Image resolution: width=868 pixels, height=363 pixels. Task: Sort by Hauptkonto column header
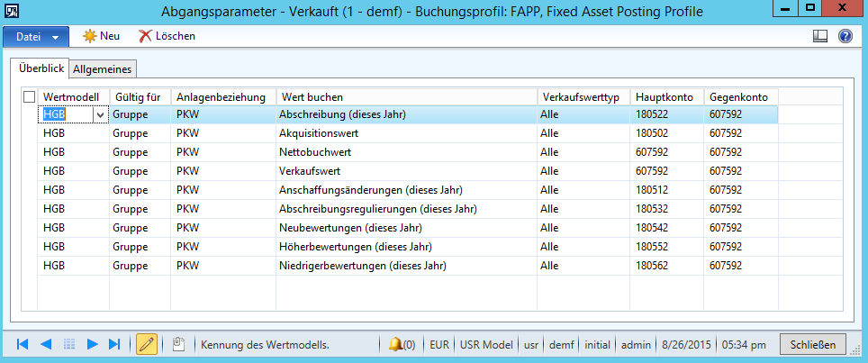(667, 97)
